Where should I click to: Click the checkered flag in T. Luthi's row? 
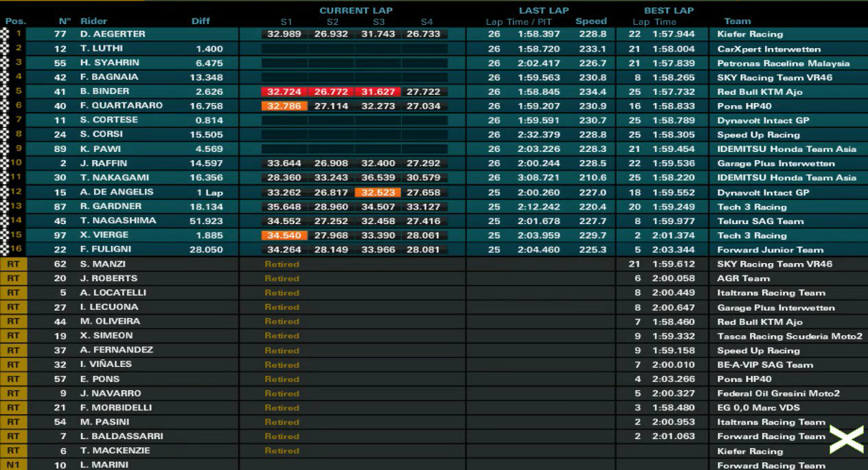tap(4, 48)
